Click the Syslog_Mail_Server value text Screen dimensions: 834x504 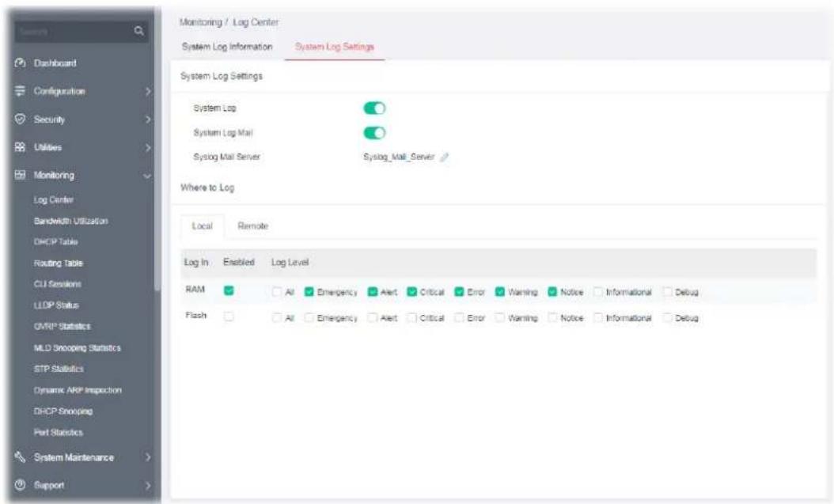coord(399,157)
